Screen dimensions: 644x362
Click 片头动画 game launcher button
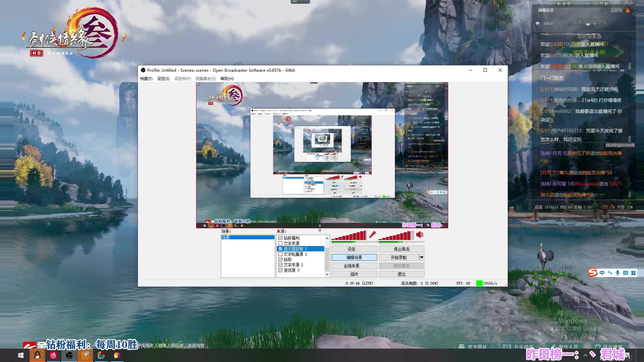[x=520, y=346]
